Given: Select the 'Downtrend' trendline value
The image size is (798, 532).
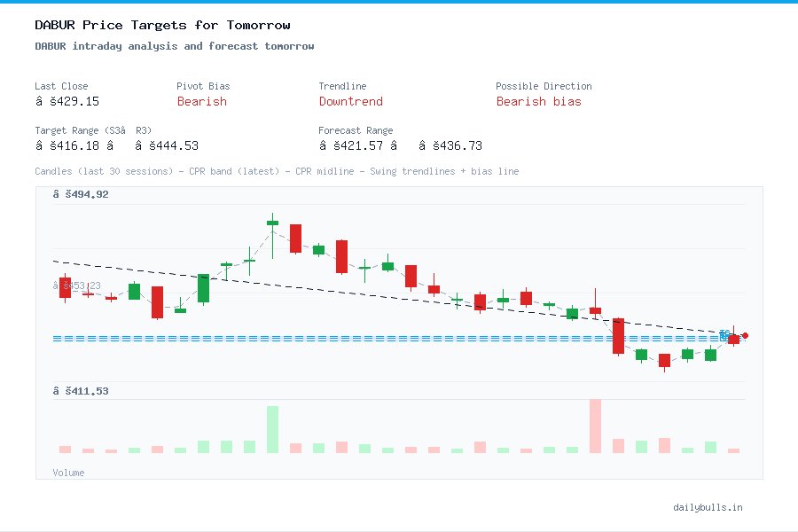Looking at the screenshot, I should (x=350, y=101).
